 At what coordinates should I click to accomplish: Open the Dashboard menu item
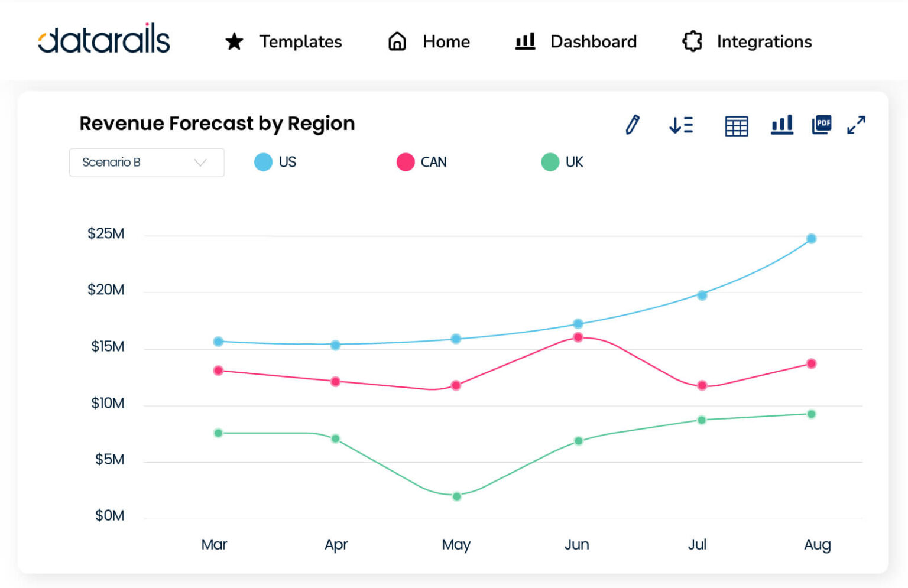point(594,41)
